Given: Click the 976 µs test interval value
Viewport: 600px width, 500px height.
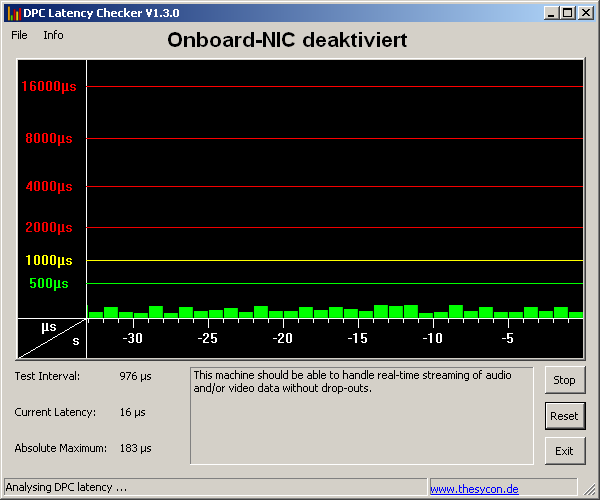Looking at the screenshot, I should [135, 376].
